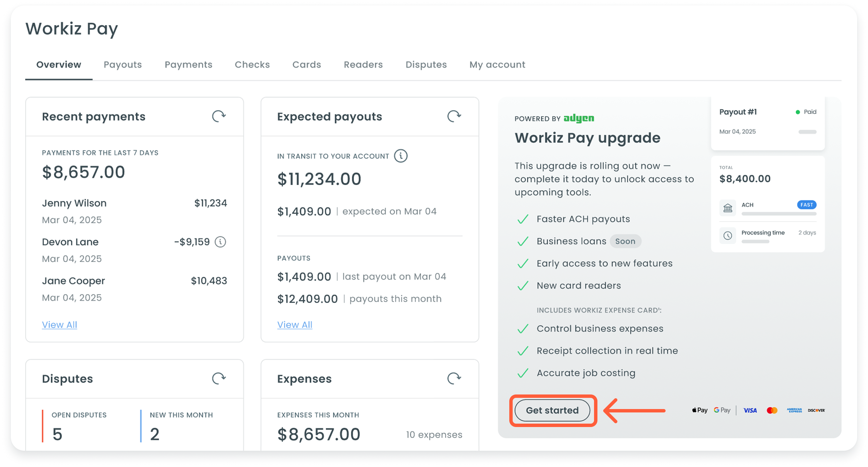Click the Jane Cooper amount $10,483
The width and height of the screenshot is (868, 467).
click(x=209, y=281)
